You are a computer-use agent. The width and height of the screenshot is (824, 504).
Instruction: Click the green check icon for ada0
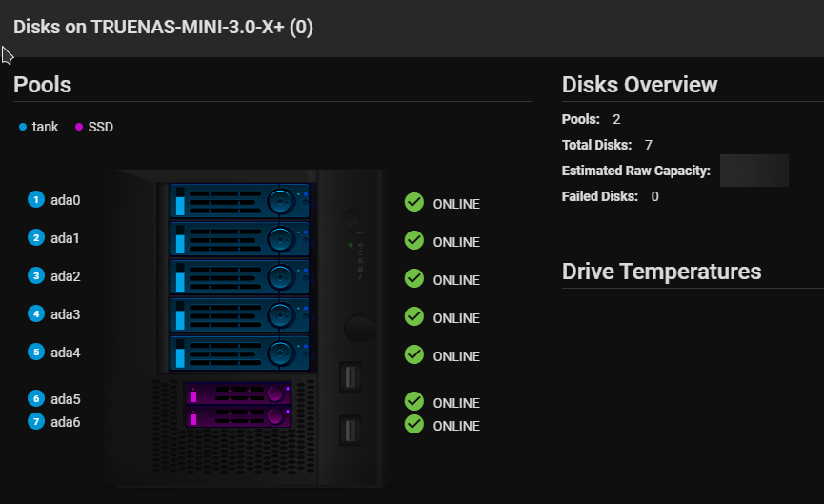(x=414, y=202)
